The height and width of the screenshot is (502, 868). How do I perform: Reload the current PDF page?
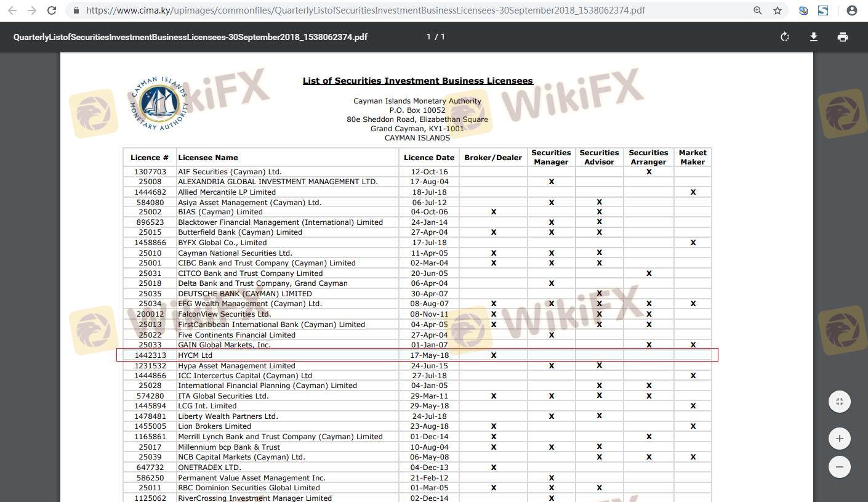tap(52, 10)
